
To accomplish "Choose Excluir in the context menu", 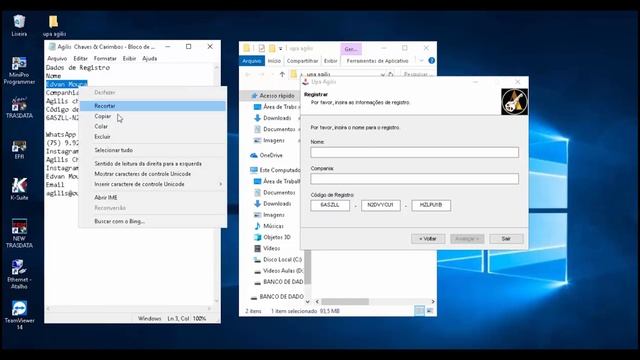I will coord(153,136).
